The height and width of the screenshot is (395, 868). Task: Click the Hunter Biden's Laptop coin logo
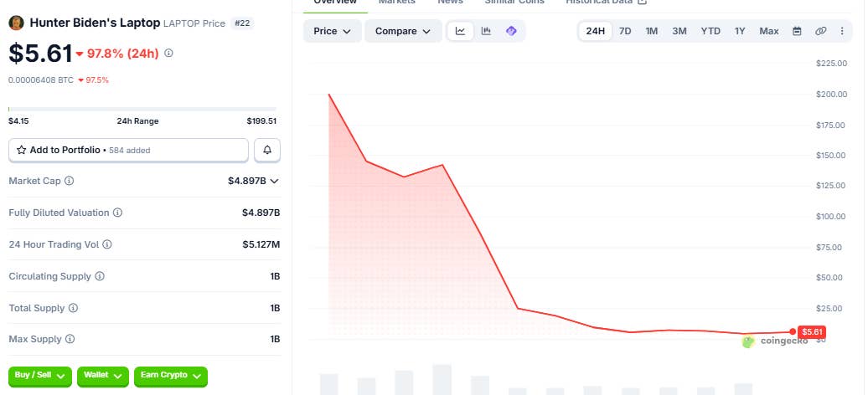pyautogui.click(x=16, y=23)
